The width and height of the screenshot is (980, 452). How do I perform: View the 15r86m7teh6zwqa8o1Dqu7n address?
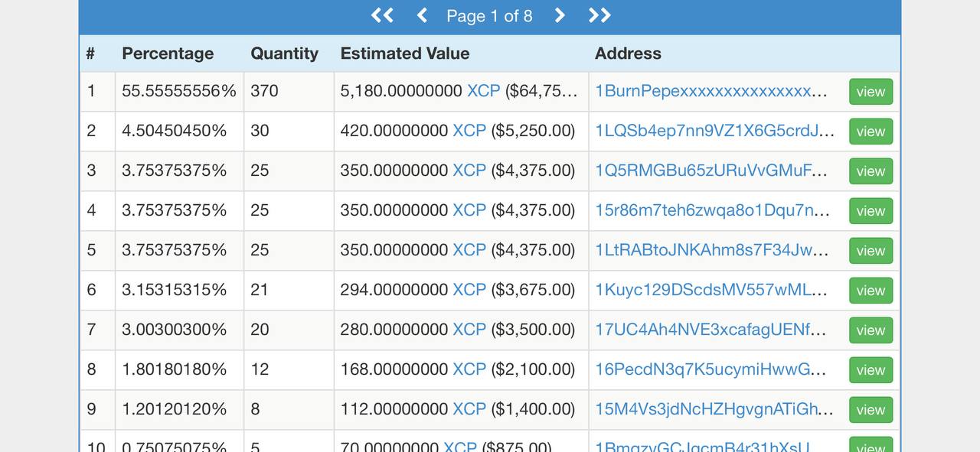871,211
